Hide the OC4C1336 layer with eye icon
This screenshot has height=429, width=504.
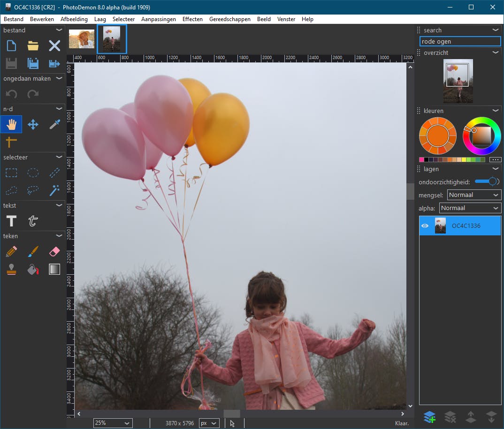425,226
